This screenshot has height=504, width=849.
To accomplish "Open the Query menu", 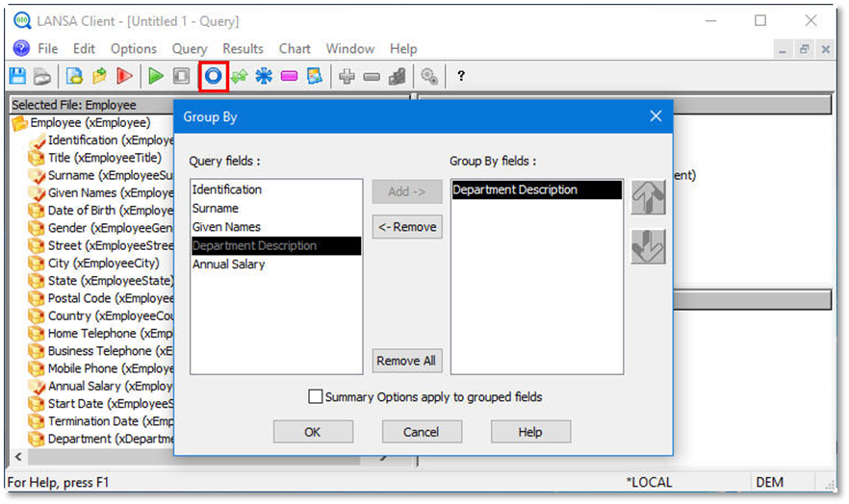I will [x=190, y=49].
